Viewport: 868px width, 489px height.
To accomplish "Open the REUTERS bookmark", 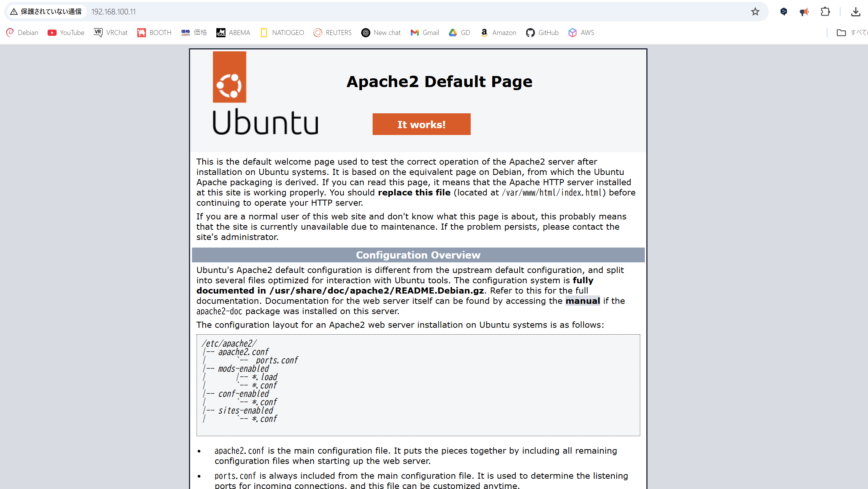I will click(332, 33).
